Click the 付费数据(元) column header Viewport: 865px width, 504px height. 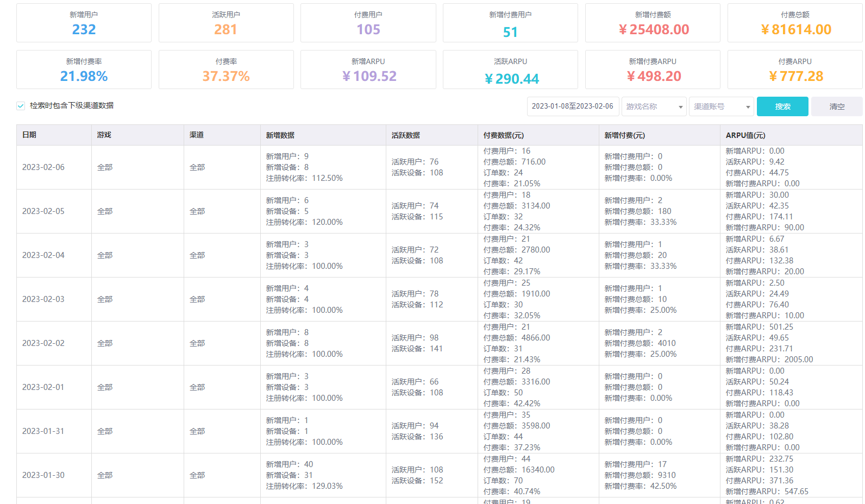pos(503,135)
